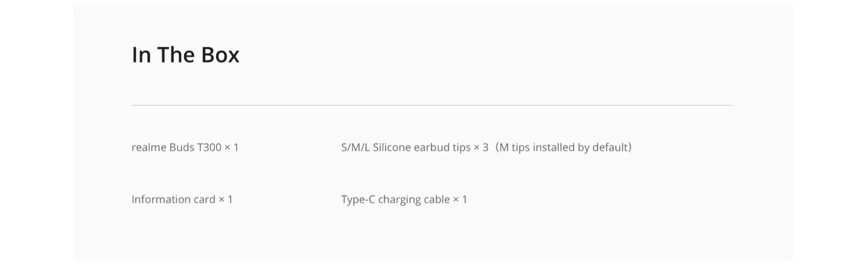Select the word "Type-C"
The width and height of the screenshot is (868, 265).
tap(358, 200)
